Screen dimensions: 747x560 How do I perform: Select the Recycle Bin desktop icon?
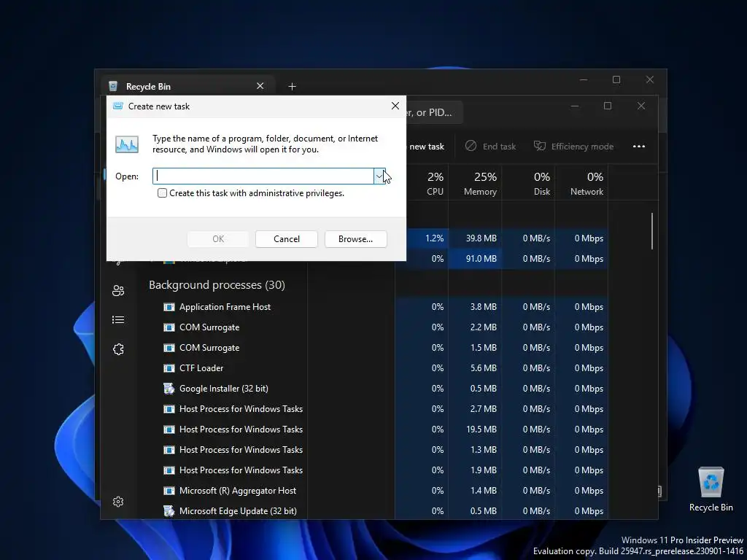coord(711,489)
